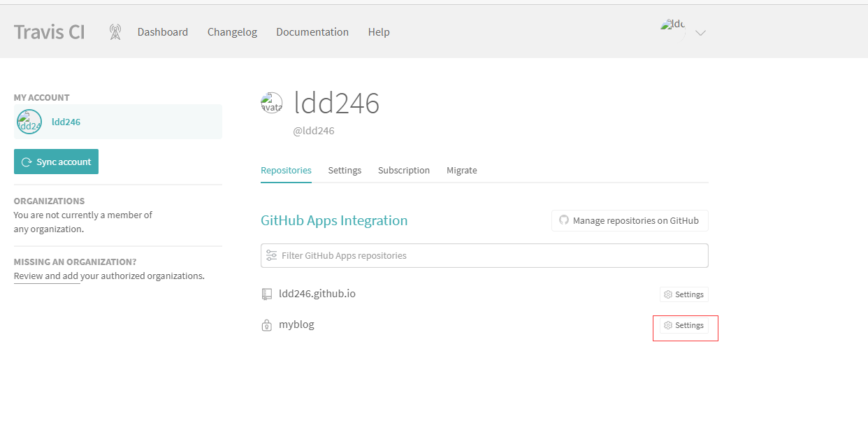The image size is (868, 435).
Task: Select ldd246 account in sidebar
Action: [118, 122]
